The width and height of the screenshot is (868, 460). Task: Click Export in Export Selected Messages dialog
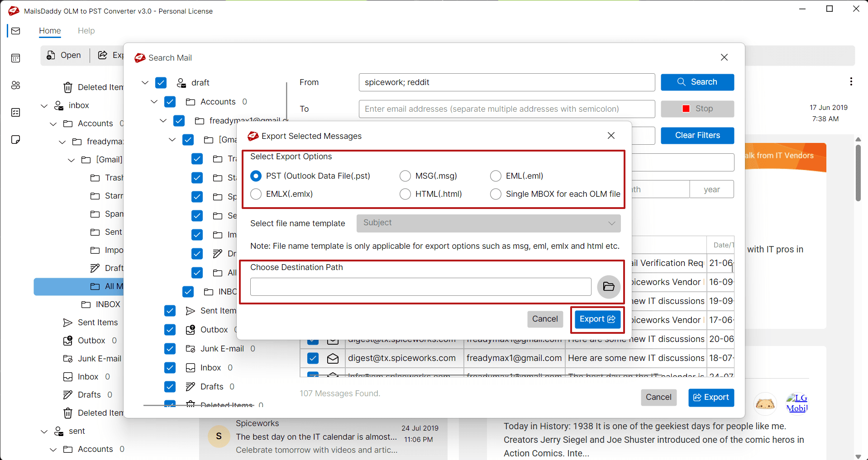[x=597, y=319]
